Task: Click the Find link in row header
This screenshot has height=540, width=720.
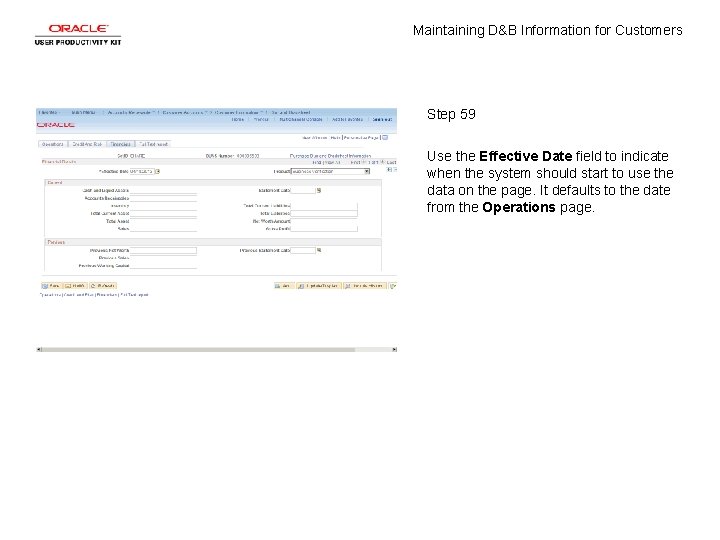Action: (x=317, y=162)
